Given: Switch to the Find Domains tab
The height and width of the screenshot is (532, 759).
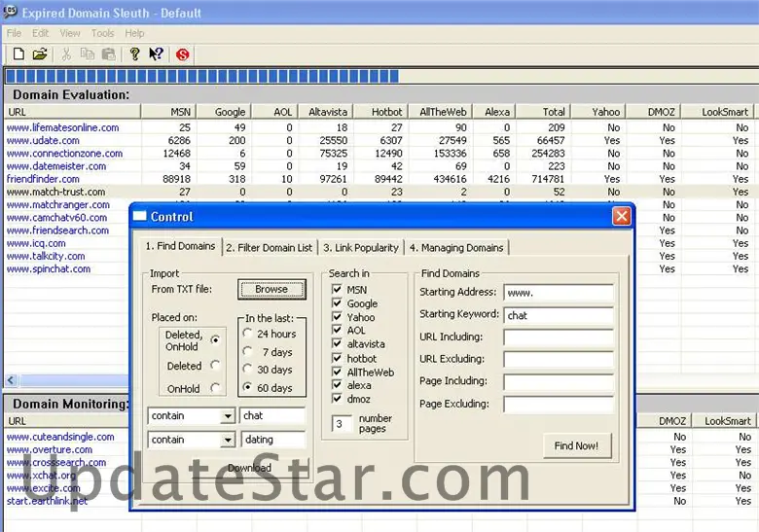Looking at the screenshot, I should pyautogui.click(x=180, y=246).
